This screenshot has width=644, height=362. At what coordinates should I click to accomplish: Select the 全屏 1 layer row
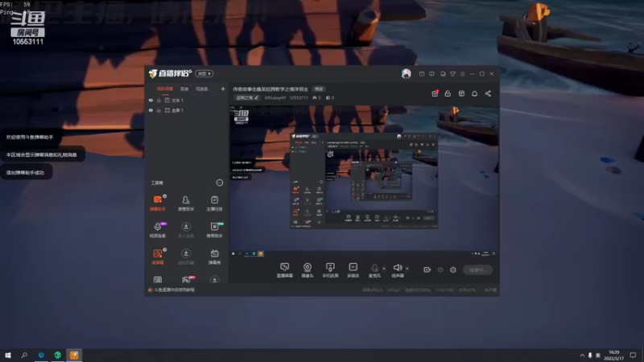click(187, 110)
